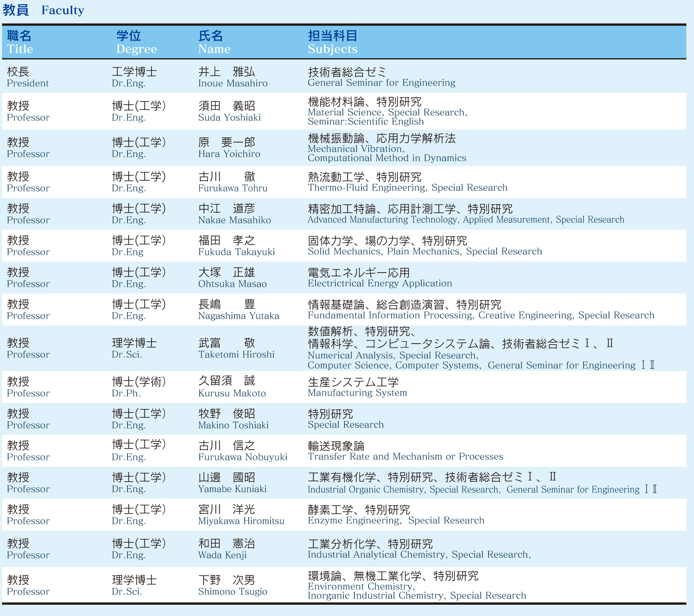694x616 pixels.
Task: Select the name 'Shimono Tsugio'
Action: (232, 592)
